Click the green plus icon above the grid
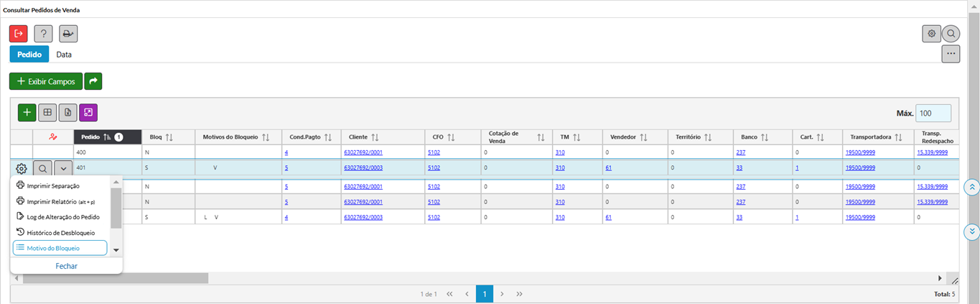 (x=27, y=112)
